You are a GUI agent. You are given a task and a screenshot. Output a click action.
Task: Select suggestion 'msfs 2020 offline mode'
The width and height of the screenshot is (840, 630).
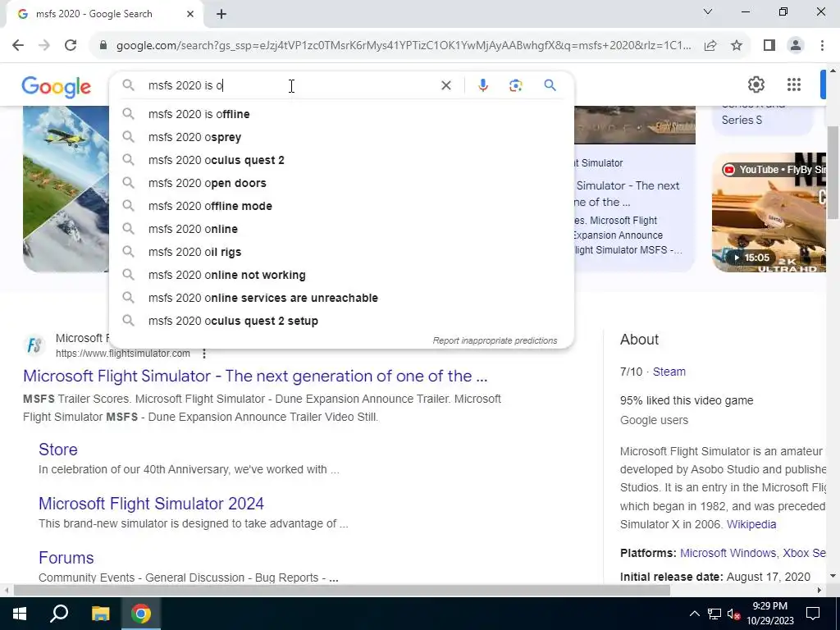click(341, 206)
